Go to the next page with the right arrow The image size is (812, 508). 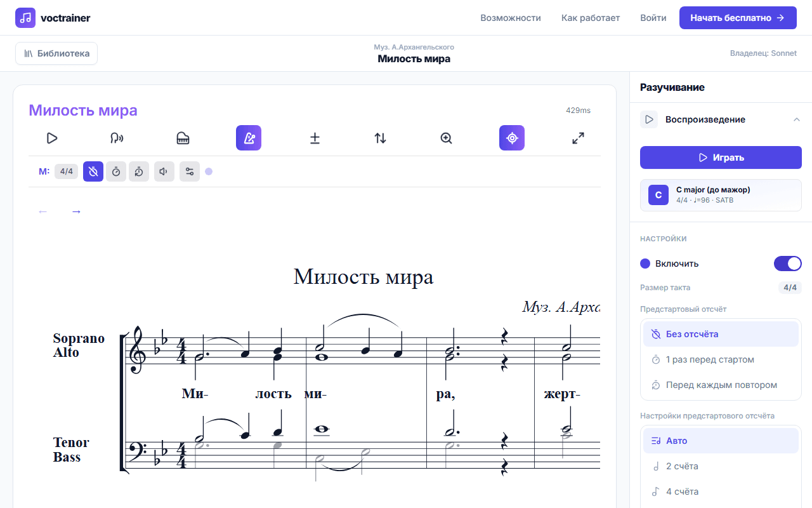pos(76,211)
